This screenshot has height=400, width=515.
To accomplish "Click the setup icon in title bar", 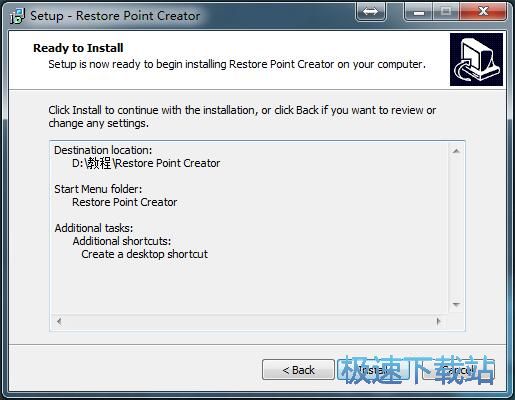I will tap(17, 16).
